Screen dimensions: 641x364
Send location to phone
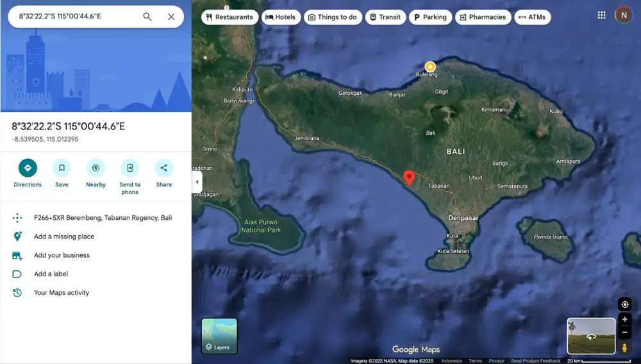[x=130, y=178]
